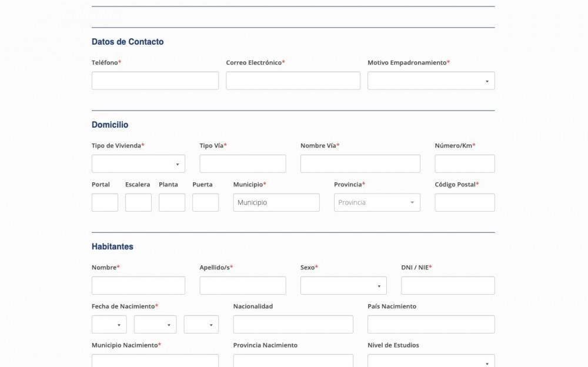Viewport: 588px width, 367px height.
Task: Click the Escalera input box
Action: (x=138, y=202)
